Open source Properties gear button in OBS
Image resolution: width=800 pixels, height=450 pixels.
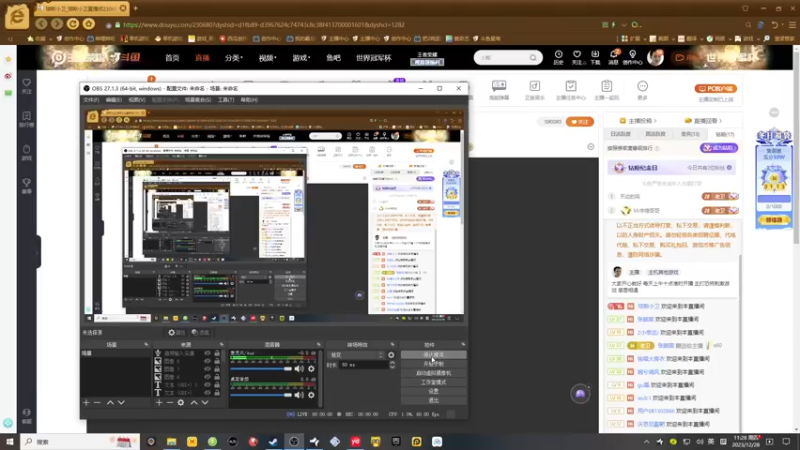(x=177, y=333)
